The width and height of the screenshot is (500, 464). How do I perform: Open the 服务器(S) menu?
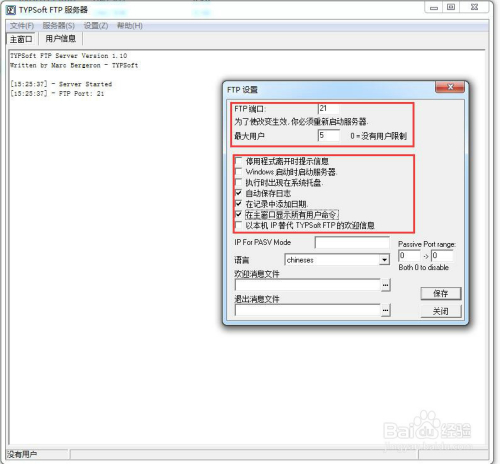pos(58,26)
